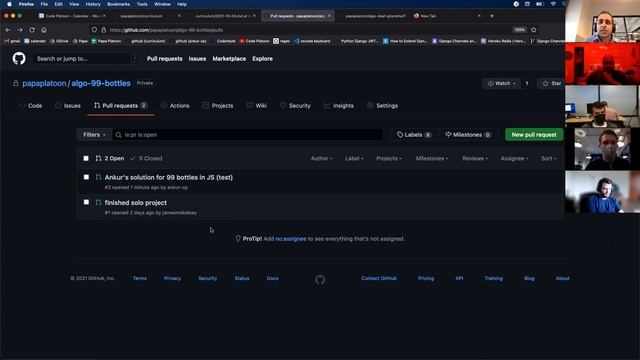640x360 pixels.
Task: Open the Actions tab
Action: pos(175,106)
